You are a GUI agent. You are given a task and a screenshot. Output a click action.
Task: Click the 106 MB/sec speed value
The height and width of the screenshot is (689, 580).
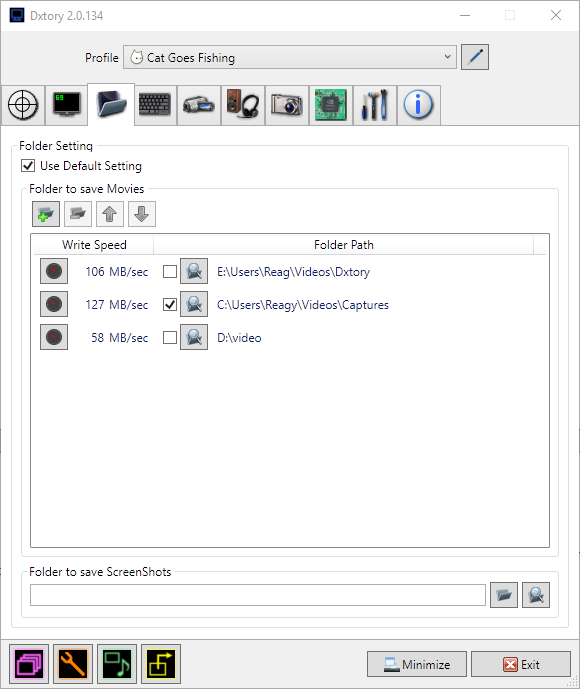(116, 272)
